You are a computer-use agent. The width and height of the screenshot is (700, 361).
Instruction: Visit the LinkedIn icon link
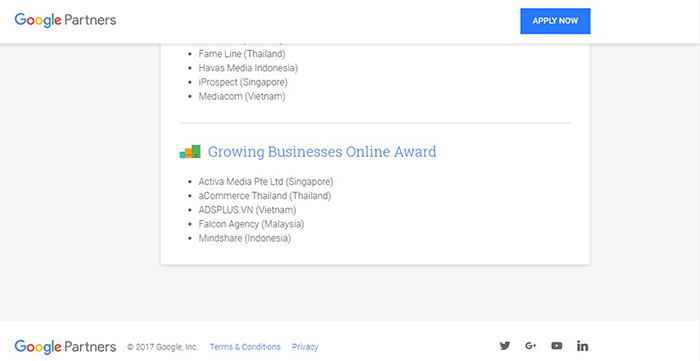pyautogui.click(x=582, y=346)
